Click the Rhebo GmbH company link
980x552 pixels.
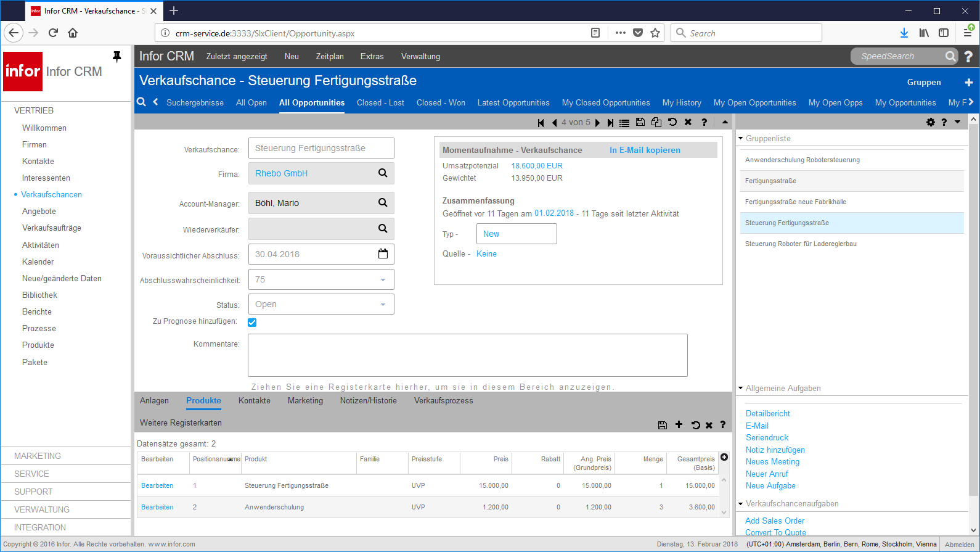[x=282, y=173]
